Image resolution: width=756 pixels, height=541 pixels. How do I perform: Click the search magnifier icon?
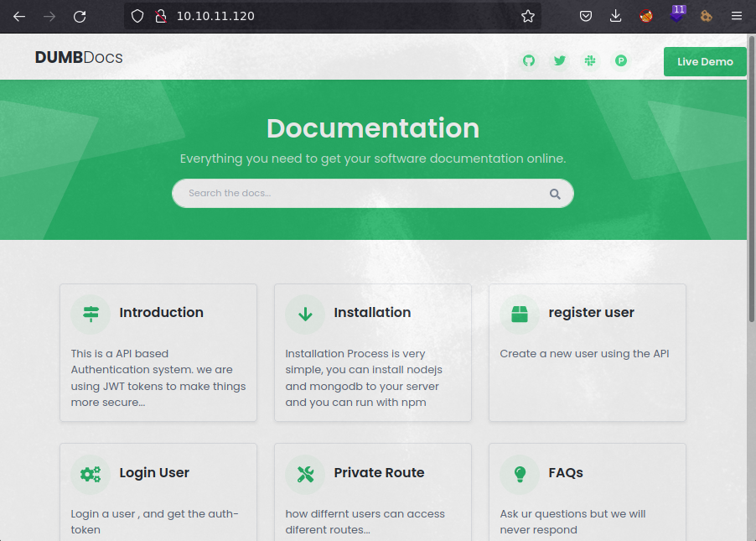[555, 194]
